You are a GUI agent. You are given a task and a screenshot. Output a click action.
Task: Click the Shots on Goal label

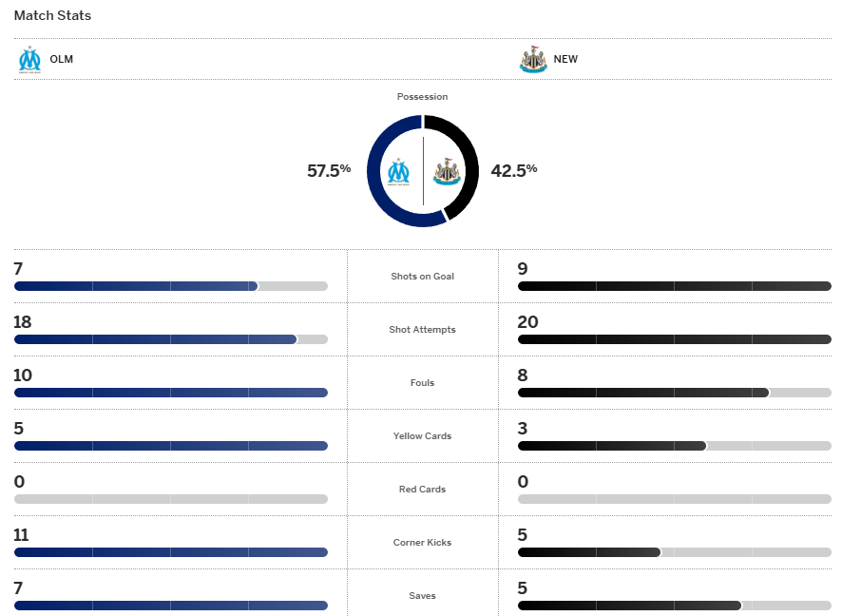(423, 277)
